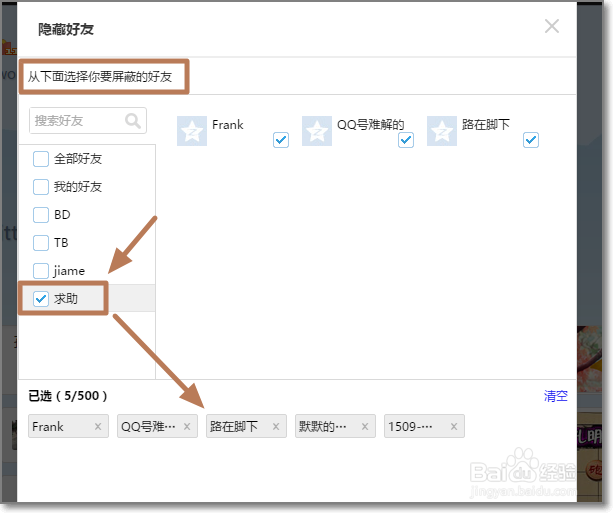Check the BD group checkbox
This screenshot has width=613, height=513.
(x=41, y=215)
